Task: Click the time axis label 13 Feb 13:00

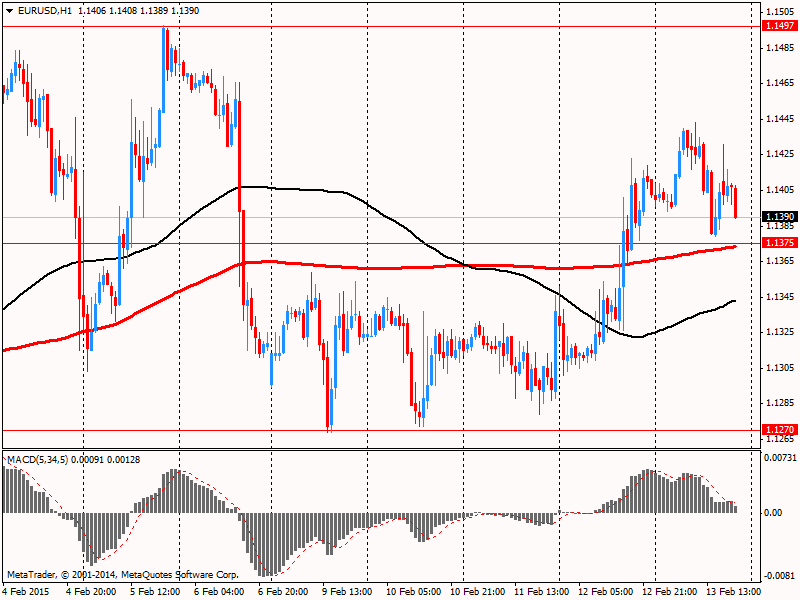Action: click(x=733, y=591)
